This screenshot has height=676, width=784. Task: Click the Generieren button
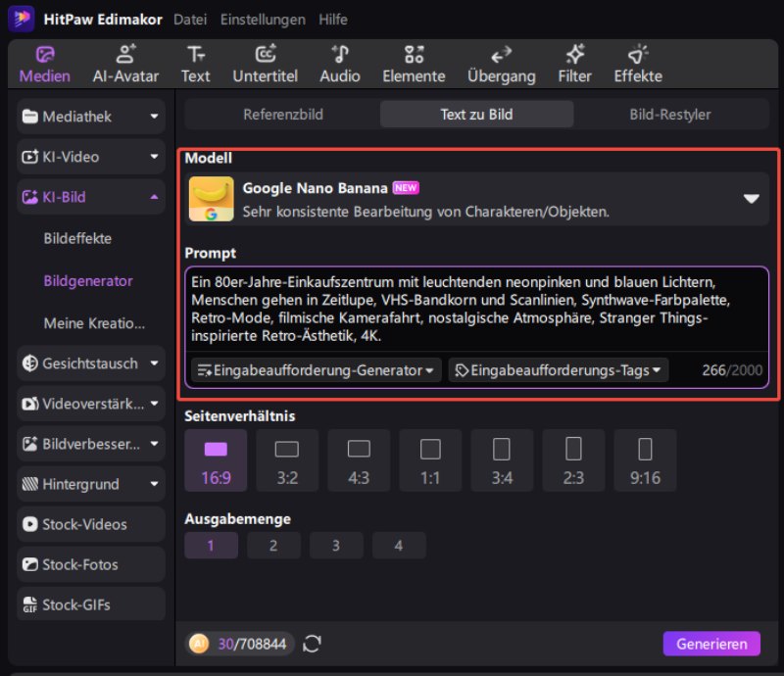711,644
